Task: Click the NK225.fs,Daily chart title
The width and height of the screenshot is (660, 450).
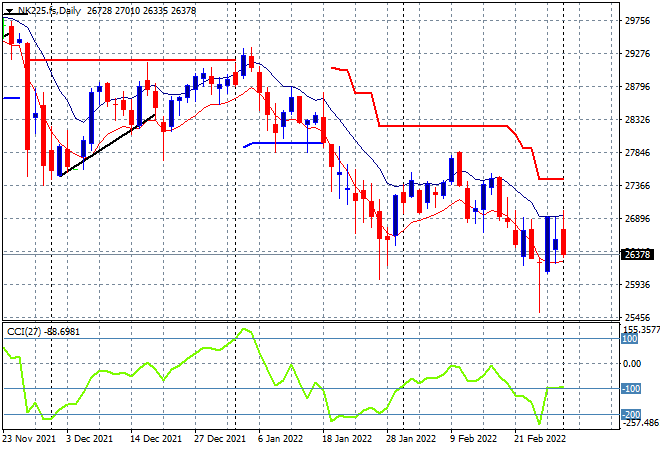Action: 49,11
